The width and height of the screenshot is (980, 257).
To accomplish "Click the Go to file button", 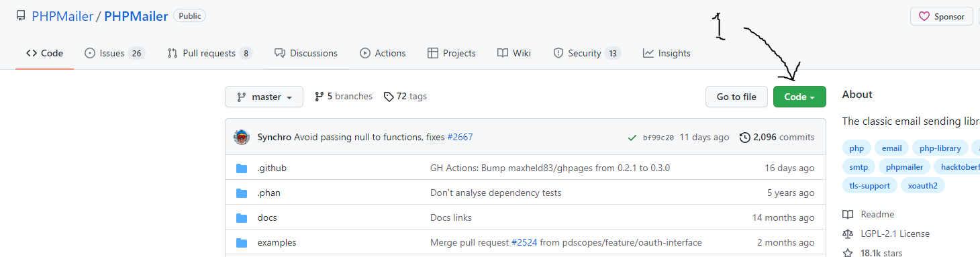I will 736,97.
